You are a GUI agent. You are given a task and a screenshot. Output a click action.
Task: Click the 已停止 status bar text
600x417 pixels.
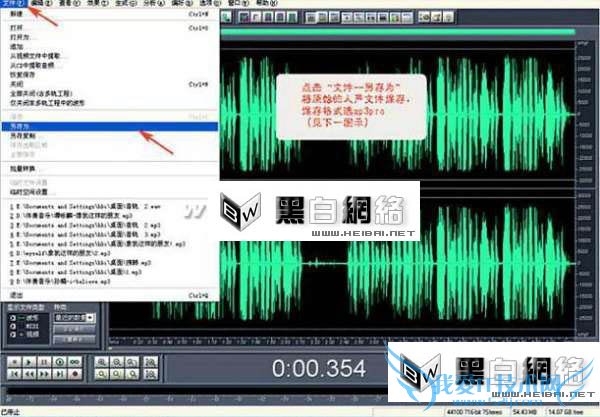(11, 412)
